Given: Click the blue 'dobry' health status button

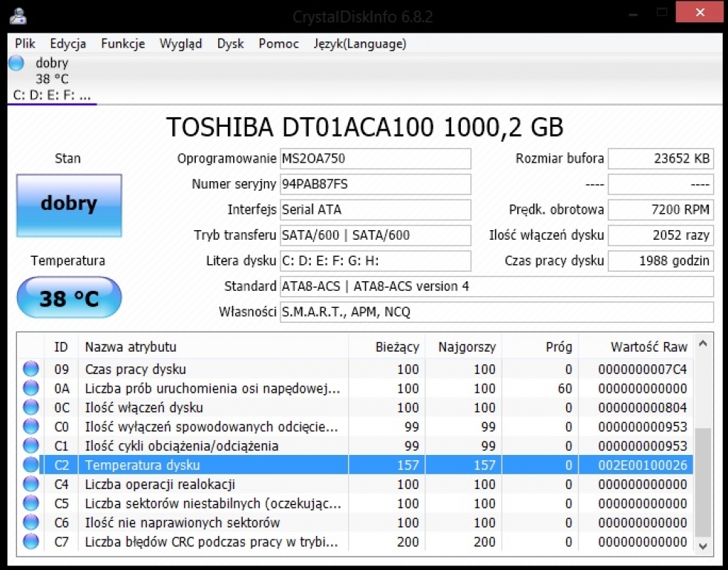Looking at the screenshot, I should pos(69,205).
